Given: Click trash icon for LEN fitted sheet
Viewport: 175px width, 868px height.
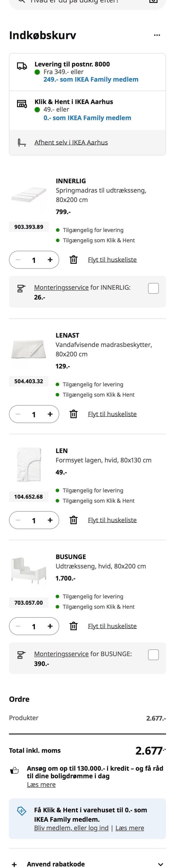Looking at the screenshot, I should (x=73, y=520).
